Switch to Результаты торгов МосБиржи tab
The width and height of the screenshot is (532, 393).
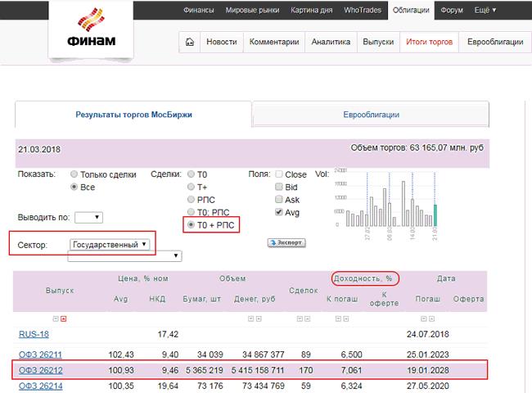click(133, 115)
